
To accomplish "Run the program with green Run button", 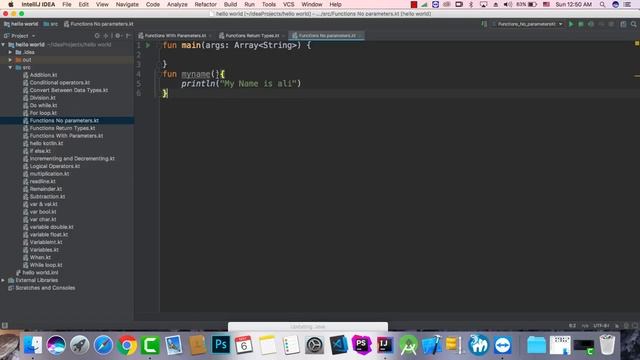I will click(x=571, y=24).
